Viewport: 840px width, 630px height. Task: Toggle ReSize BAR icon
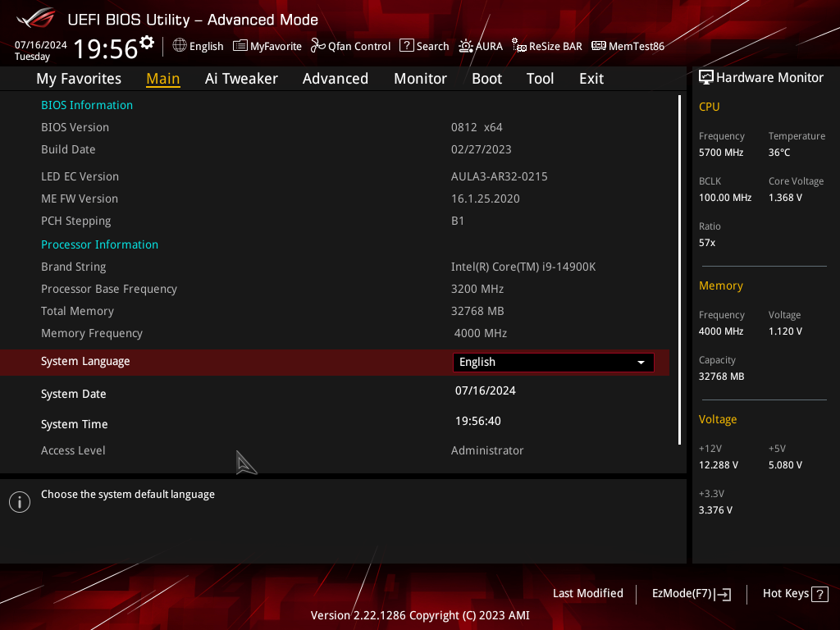click(518, 46)
